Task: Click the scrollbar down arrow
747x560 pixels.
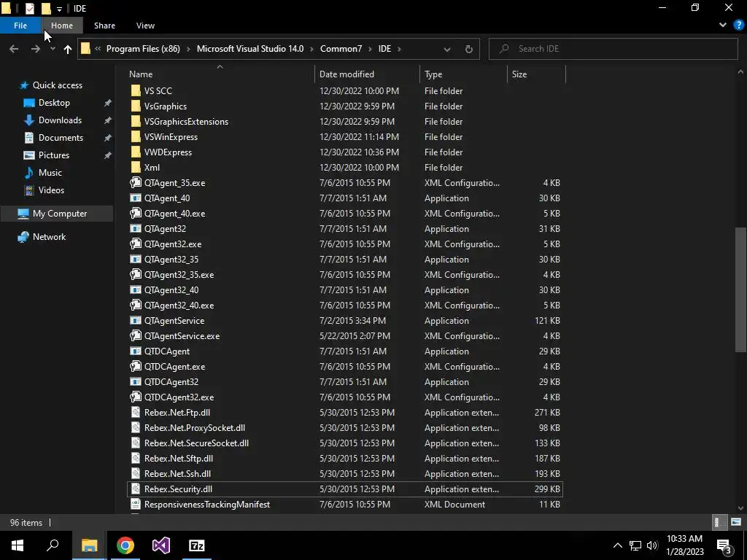Action: tap(740, 508)
